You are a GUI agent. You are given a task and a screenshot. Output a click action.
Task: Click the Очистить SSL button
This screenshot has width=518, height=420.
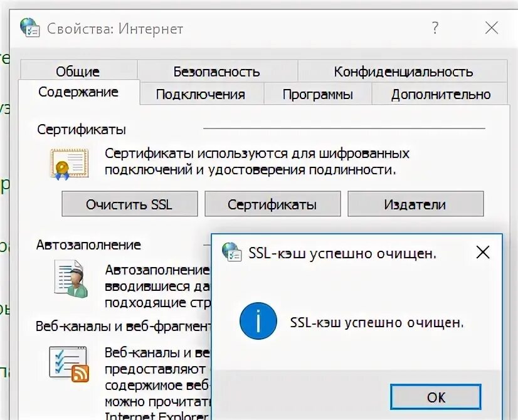129,204
